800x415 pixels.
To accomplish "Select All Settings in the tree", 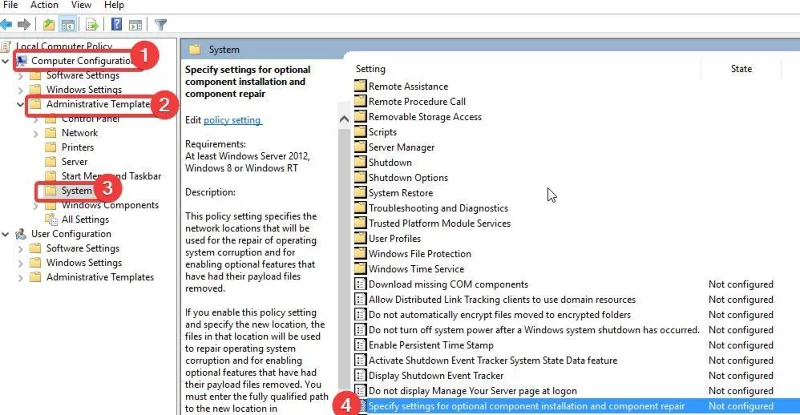I will (x=85, y=219).
